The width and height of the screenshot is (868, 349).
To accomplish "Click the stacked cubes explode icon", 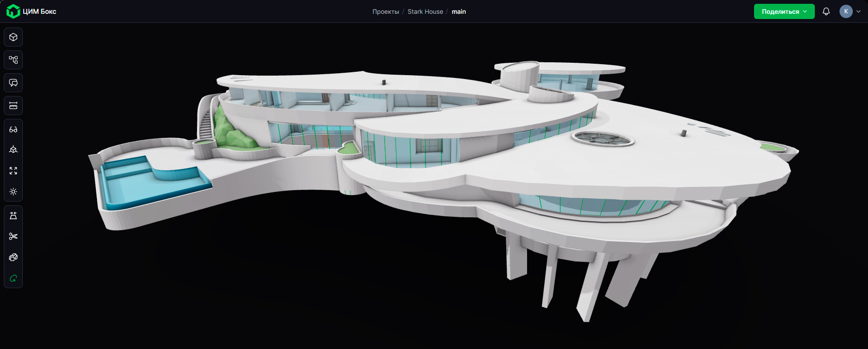I will [13, 257].
